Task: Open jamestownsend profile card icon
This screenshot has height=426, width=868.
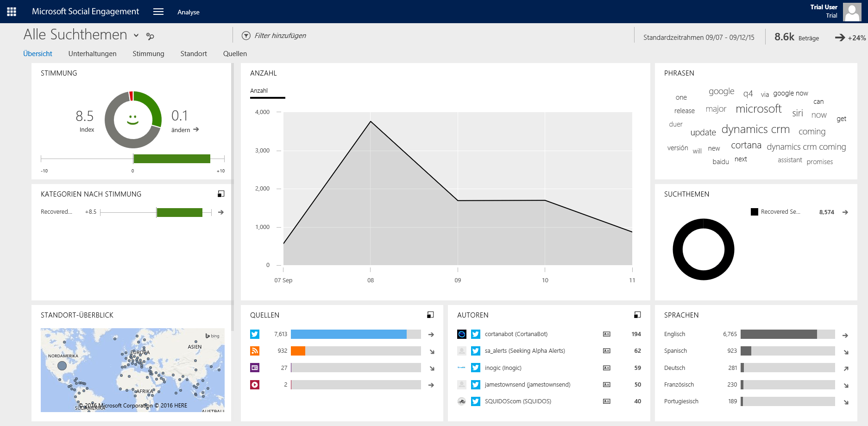Action: [607, 385]
